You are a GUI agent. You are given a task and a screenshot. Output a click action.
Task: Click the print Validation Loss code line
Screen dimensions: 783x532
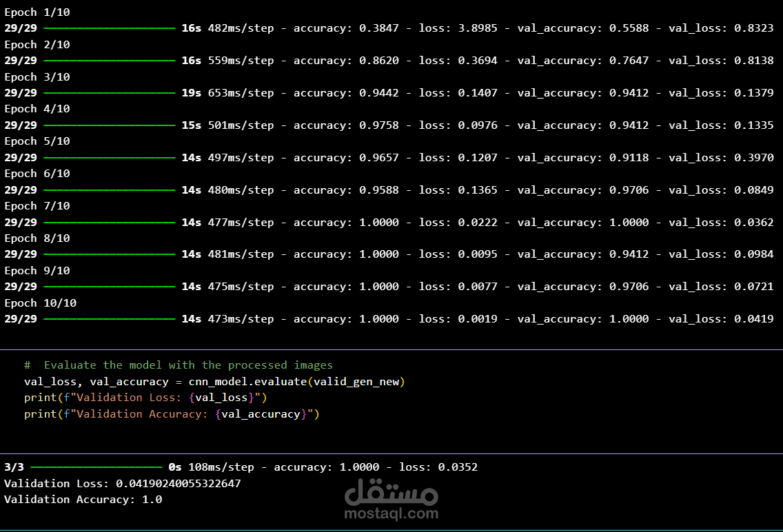click(146, 398)
